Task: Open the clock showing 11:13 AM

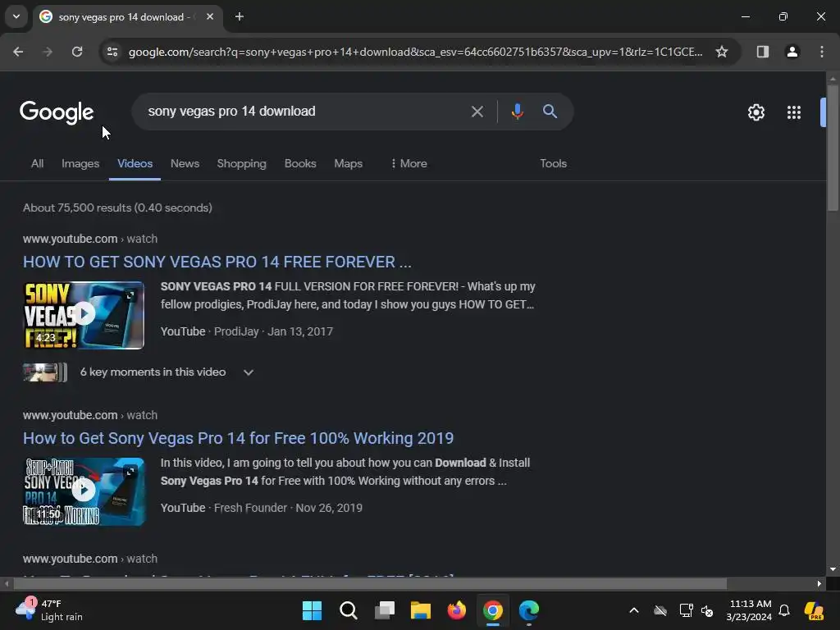Action: [x=750, y=610]
